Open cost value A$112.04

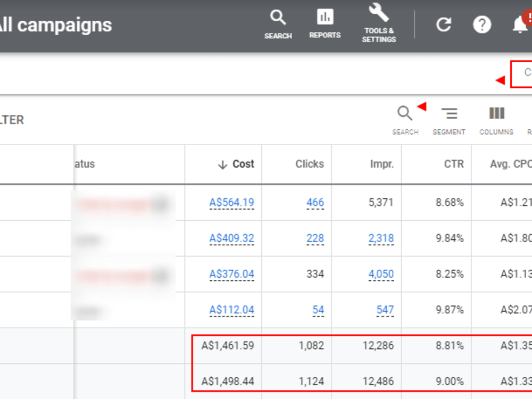point(232,310)
